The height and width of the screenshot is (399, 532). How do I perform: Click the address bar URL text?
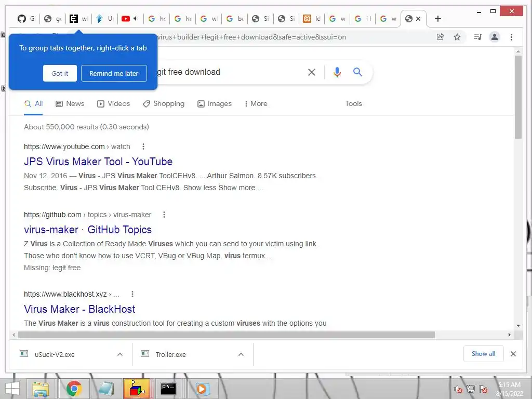(x=251, y=37)
